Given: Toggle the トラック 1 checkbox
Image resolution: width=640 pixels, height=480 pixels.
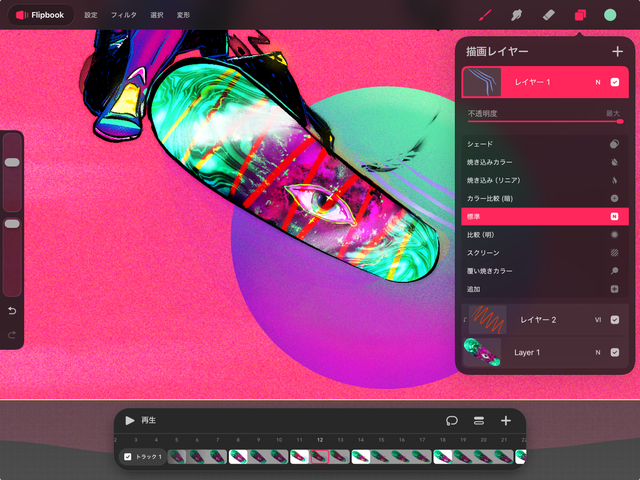Looking at the screenshot, I should (x=128, y=457).
